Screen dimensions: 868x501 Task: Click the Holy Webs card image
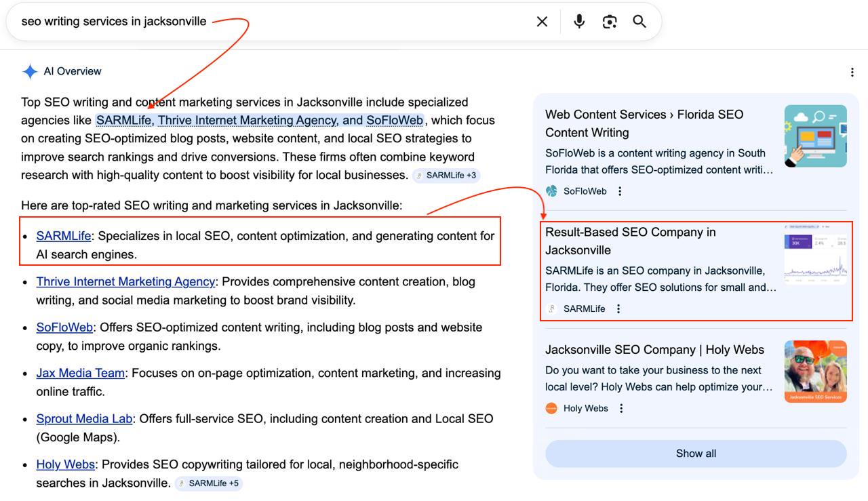[x=816, y=372]
